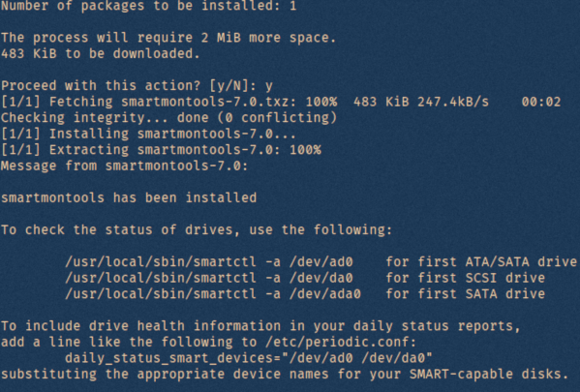This screenshot has width=580, height=392.
Task: Click the 'To check the status of drives' line
Action: click(x=197, y=230)
